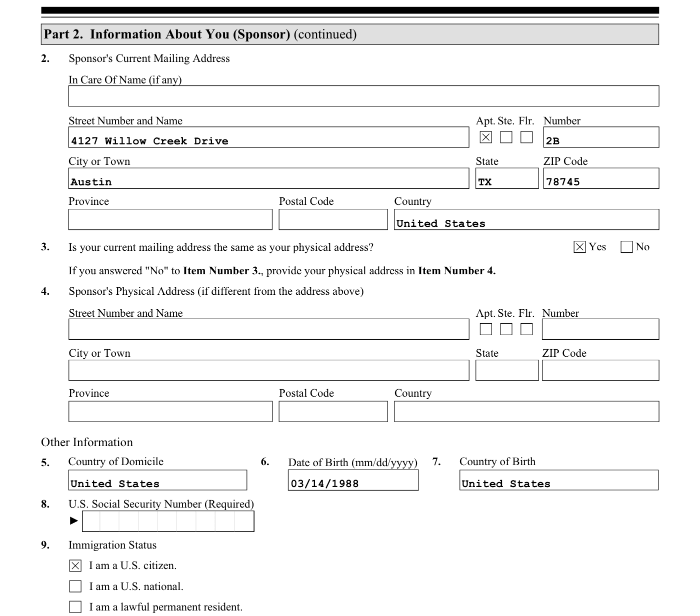Click the U.S. Social Security Number field

pyautogui.click(x=168, y=521)
